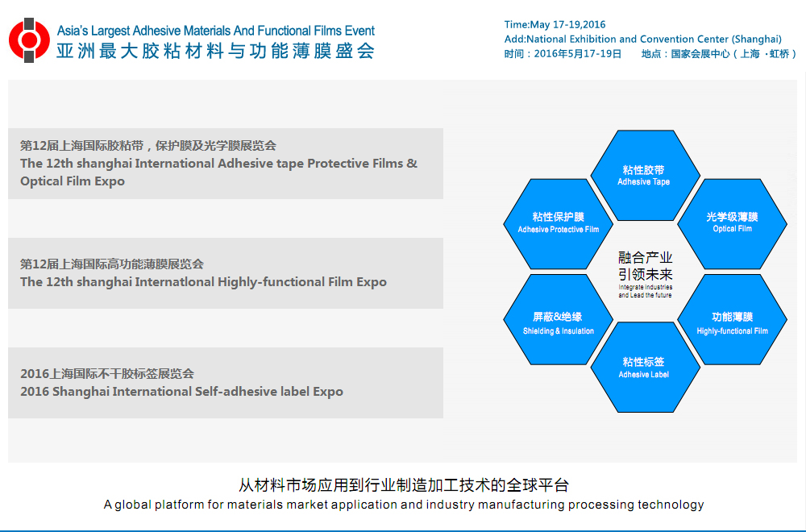The image size is (806, 532).
Task: Click the English tagline 'A global platform for materials'
Action: tap(403, 505)
